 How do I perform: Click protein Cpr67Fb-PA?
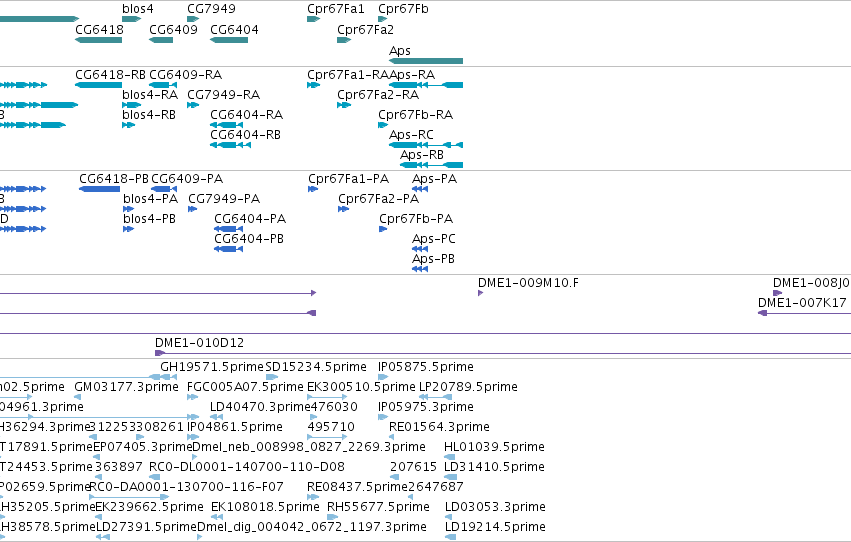(416, 219)
